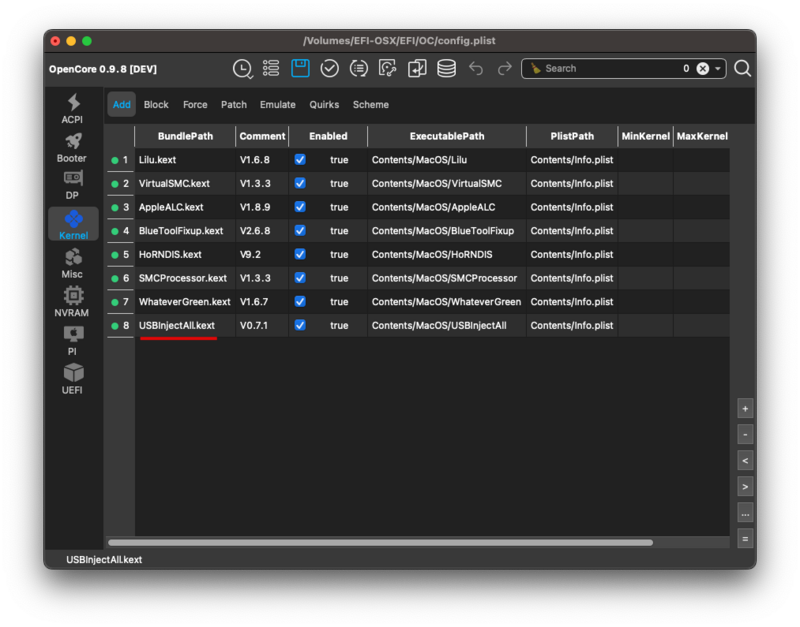Disable the Lilu.kext Enabled checkbox
The height and width of the screenshot is (627, 800).
click(300, 160)
